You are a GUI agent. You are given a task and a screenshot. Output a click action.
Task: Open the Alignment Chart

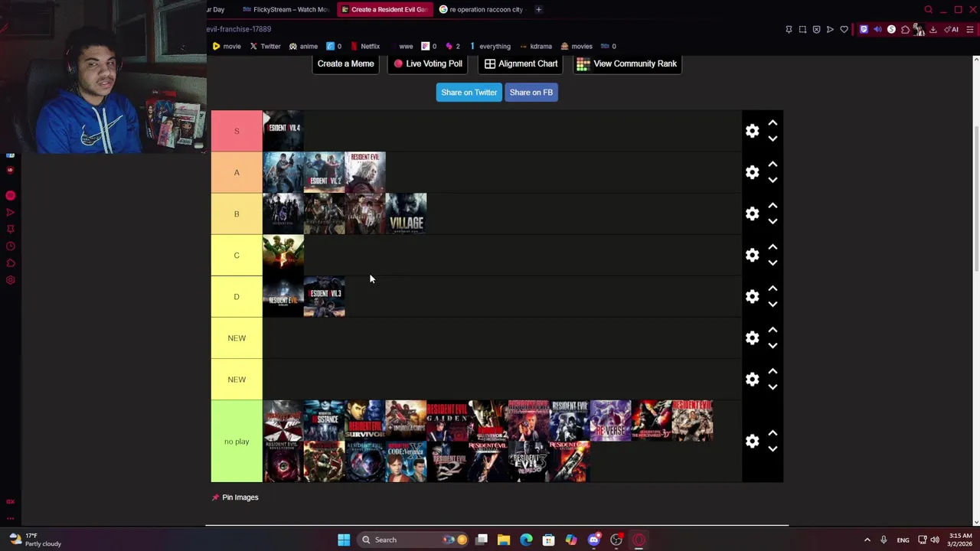coord(521,64)
